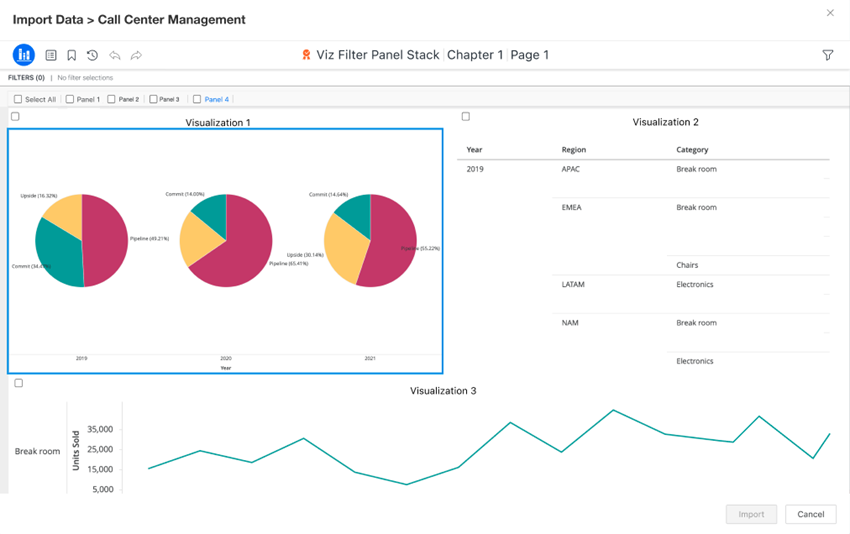Image resolution: width=850 pixels, height=534 pixels.
Task: Click the bookmark icon in toolbar
Action: click(72, 56)
